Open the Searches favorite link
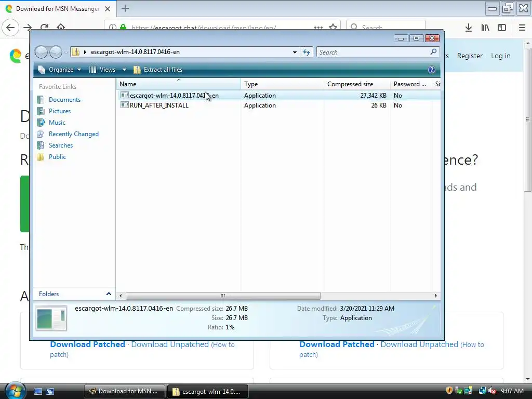Screen dimensions: 532x399 point(60,145)
